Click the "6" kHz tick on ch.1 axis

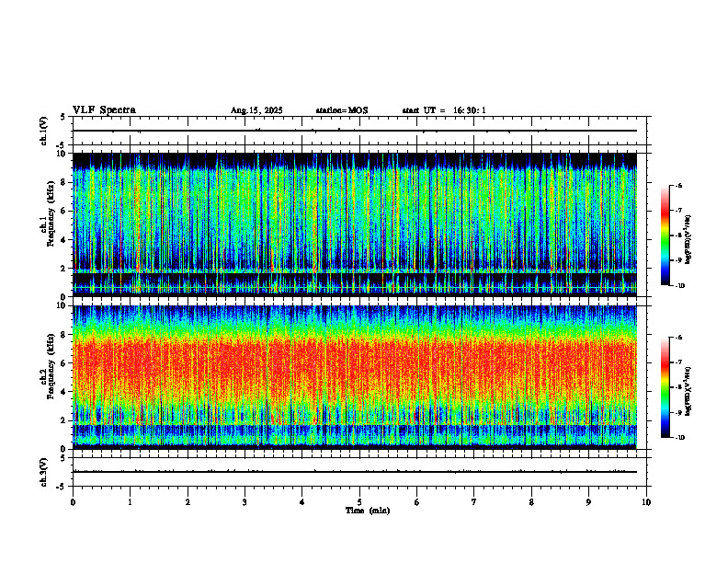(64, 211)
